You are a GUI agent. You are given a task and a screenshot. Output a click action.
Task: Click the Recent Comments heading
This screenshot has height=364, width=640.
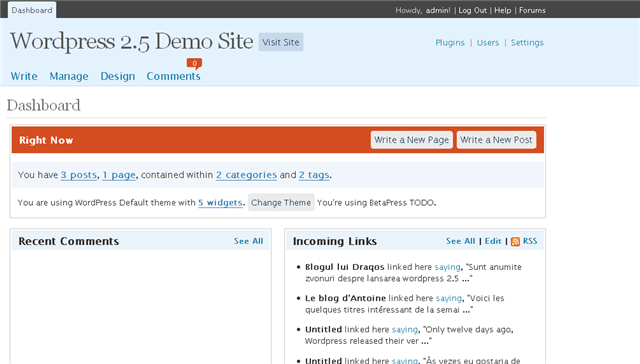coord(69,241)
